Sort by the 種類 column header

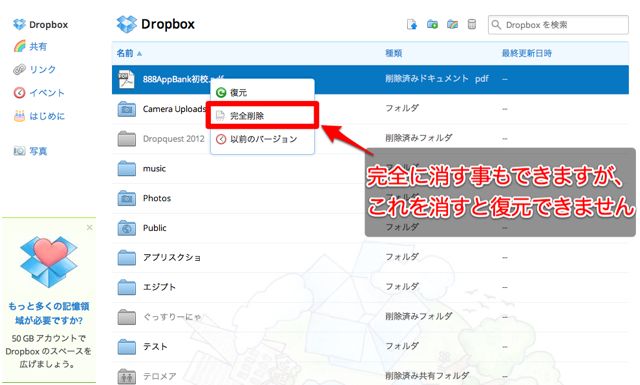click(x=393, y=53)
